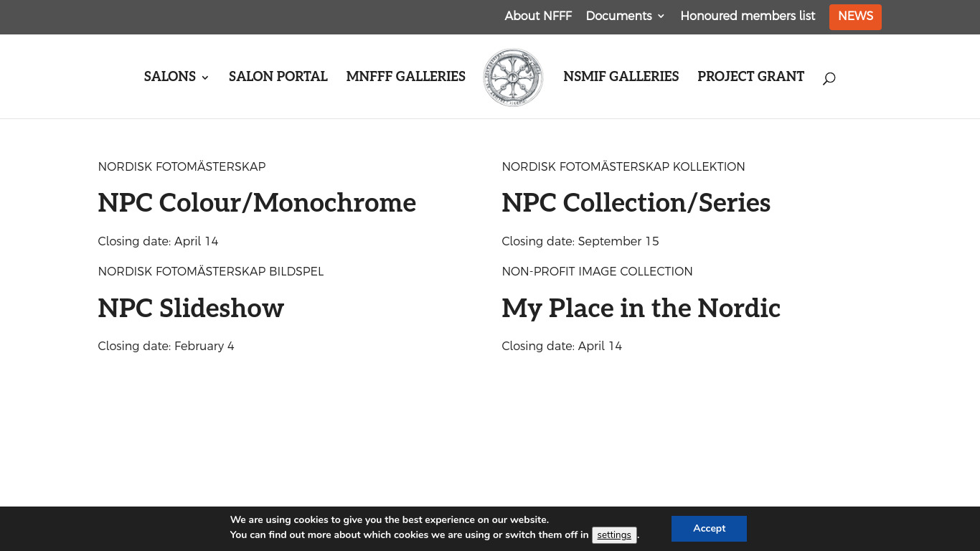980x551 pixels.
Task: Open NPC Slideshow heading link
Action: pos(191,309)
